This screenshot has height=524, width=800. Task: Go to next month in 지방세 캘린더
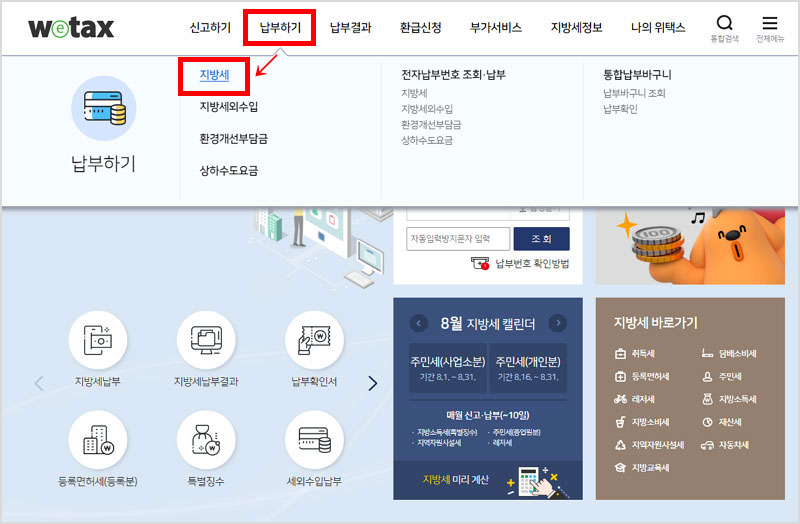(x=558, y=323)
